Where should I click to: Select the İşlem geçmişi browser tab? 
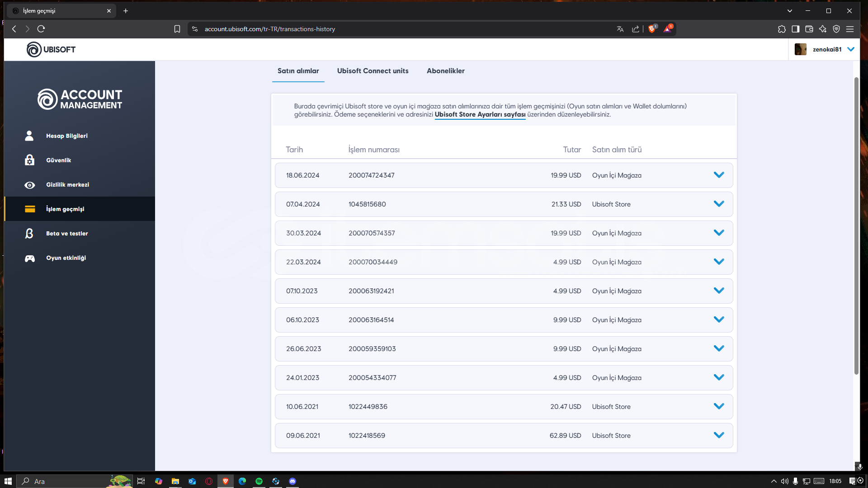click(x=62, y=11)
